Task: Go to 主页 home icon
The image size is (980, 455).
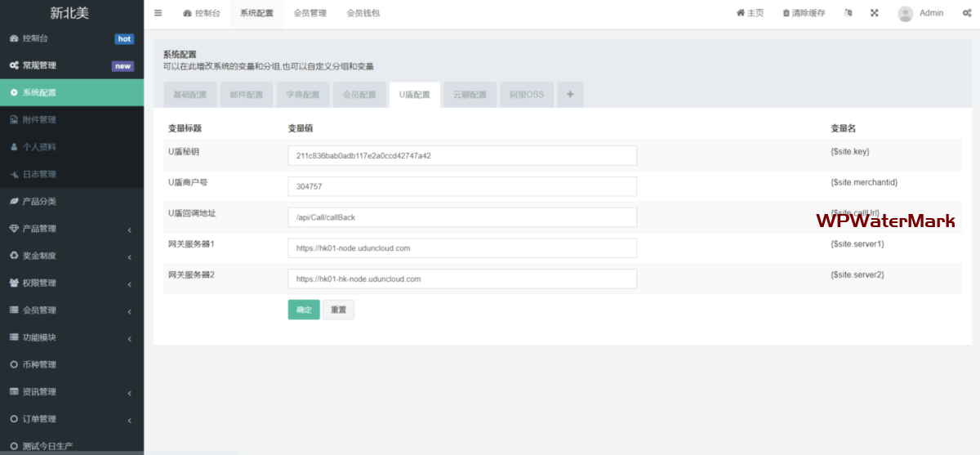Action: 741,13
